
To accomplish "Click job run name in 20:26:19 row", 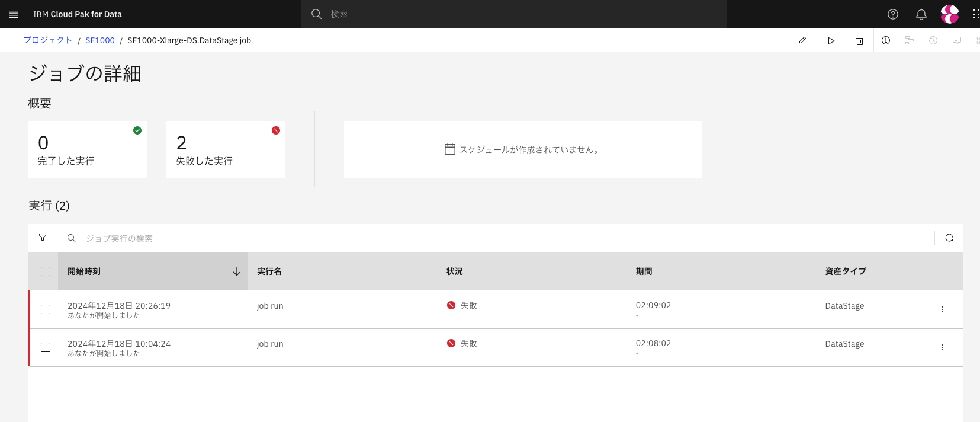I will click(270, 306).
